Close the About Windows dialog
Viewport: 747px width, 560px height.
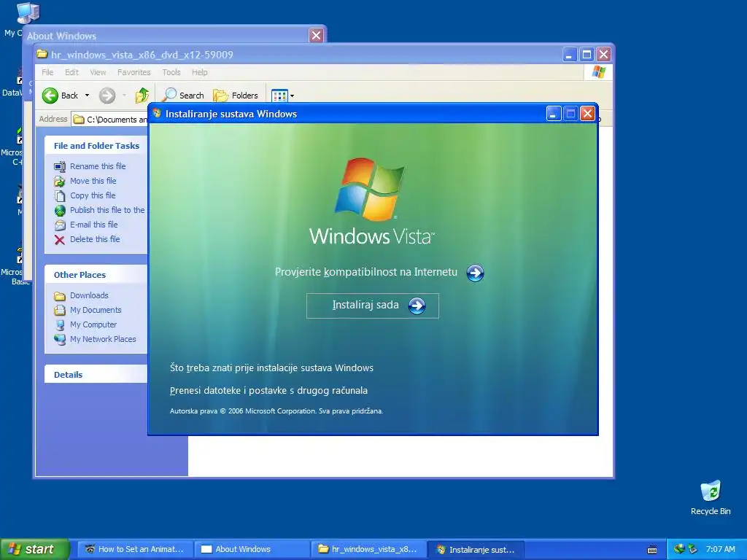point(316,35)
